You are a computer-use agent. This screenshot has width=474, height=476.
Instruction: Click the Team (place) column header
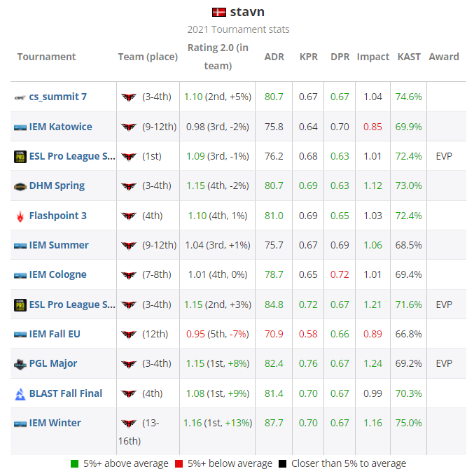tap(148, 57)
